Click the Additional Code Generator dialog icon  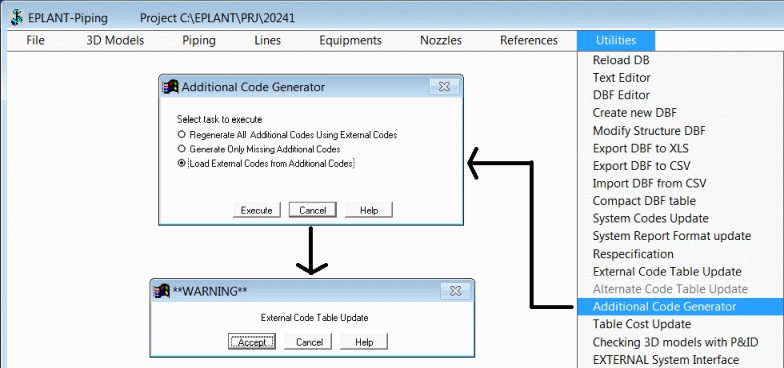coord(170,86)
